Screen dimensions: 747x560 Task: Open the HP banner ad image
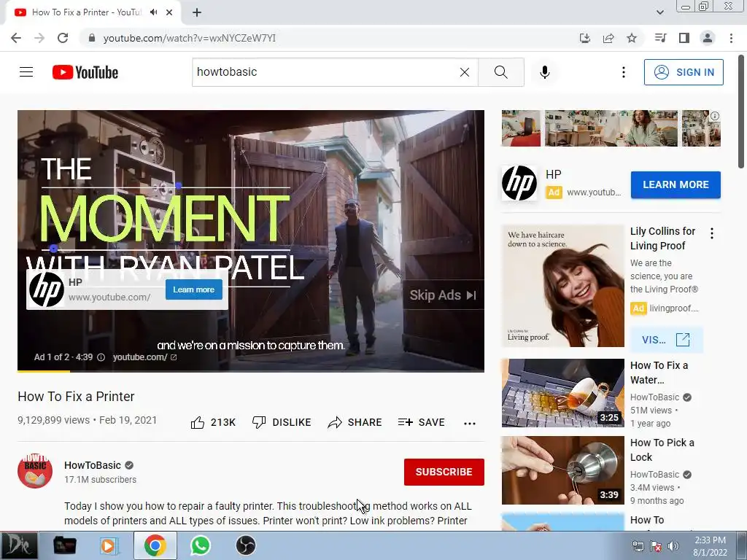click(611, 128)
